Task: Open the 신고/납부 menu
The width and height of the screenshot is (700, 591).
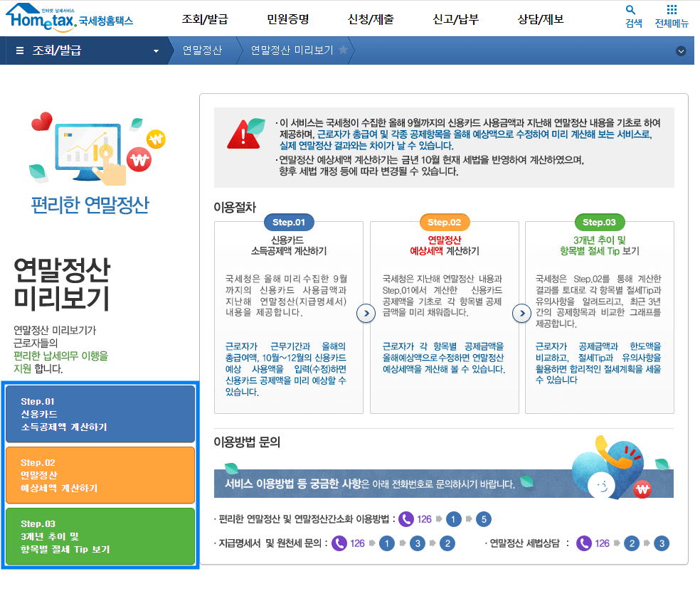Action: pyautogui.click(x=458, y=20)
